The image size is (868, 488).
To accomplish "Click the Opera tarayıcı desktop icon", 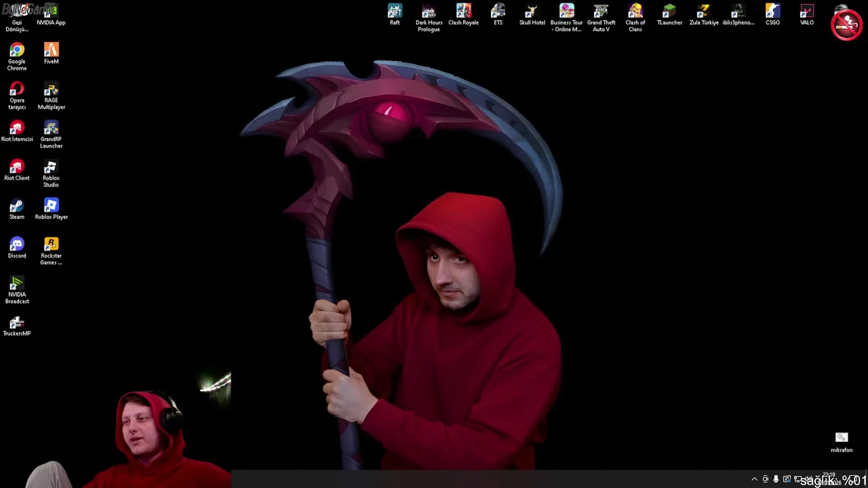I will tap(17, 96).
